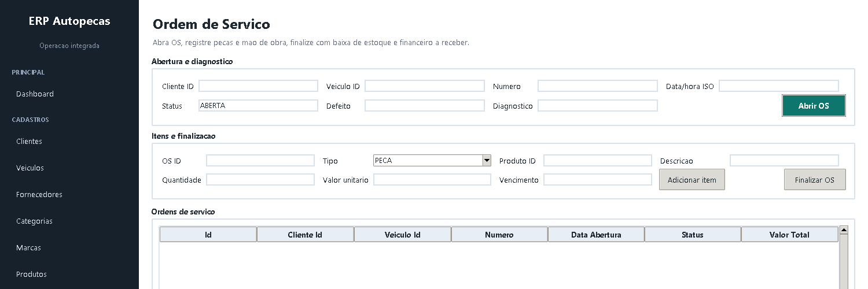This screenshot has height=289, width=868.
Task: Click the Adicionar item button
Action: coord(692,180)
